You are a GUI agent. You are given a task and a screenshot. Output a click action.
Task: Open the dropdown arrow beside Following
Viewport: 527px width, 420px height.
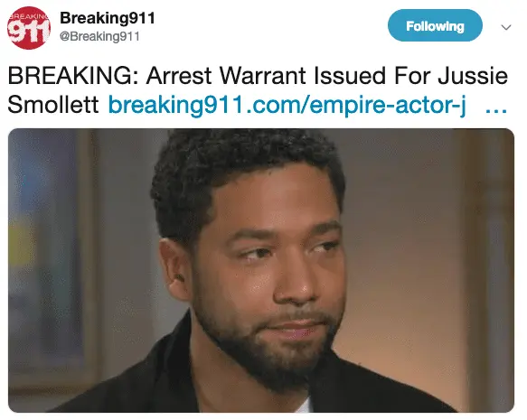506,27
